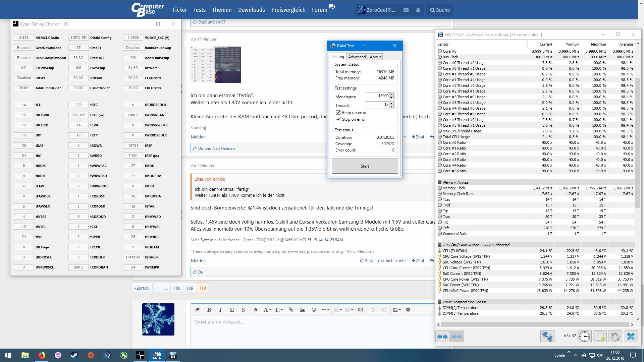
Task: Open HWiNFO remote network monitors icon
Action: point(547,336)
